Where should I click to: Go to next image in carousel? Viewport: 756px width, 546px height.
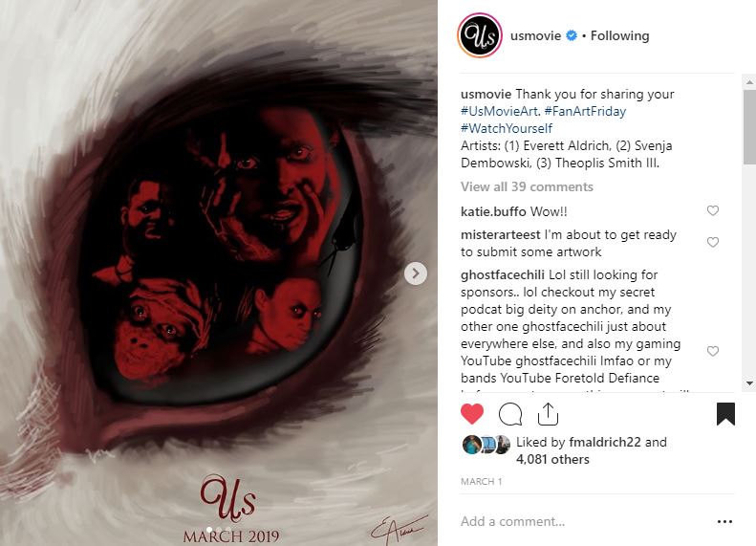coord(415,273)
